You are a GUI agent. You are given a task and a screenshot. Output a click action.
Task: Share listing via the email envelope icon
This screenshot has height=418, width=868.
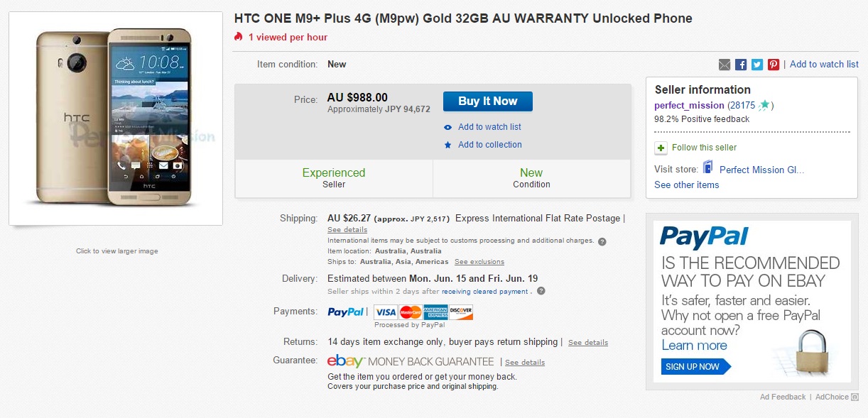click(x=725, y=65)
